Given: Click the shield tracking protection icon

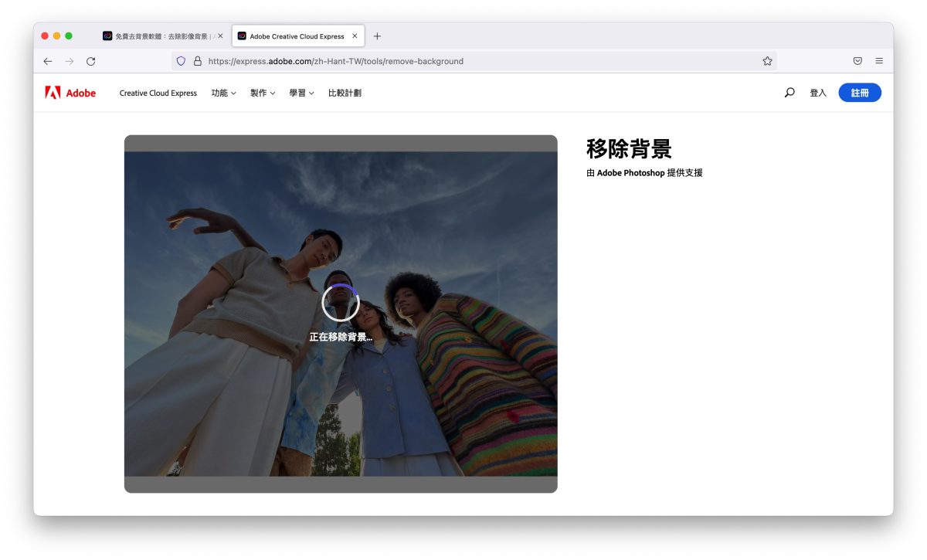Looking at the screenshot, I should pyautogui.click(x=182, y=61).
